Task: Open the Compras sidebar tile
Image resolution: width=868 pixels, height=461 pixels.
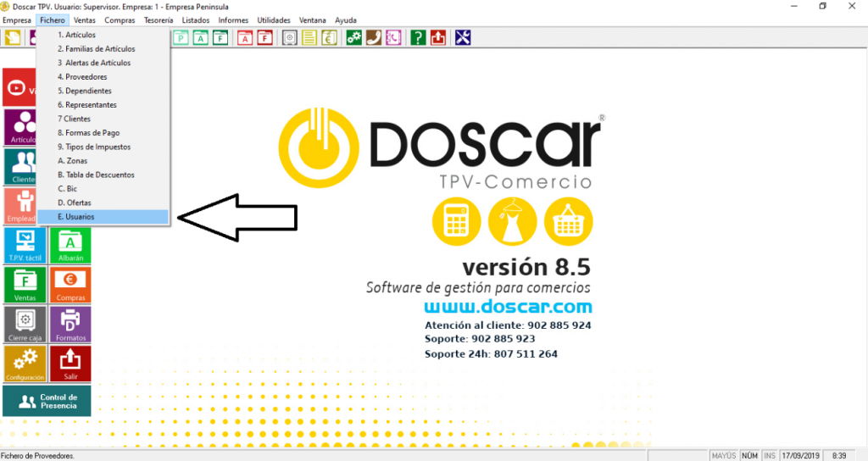Action: (70, 285)
